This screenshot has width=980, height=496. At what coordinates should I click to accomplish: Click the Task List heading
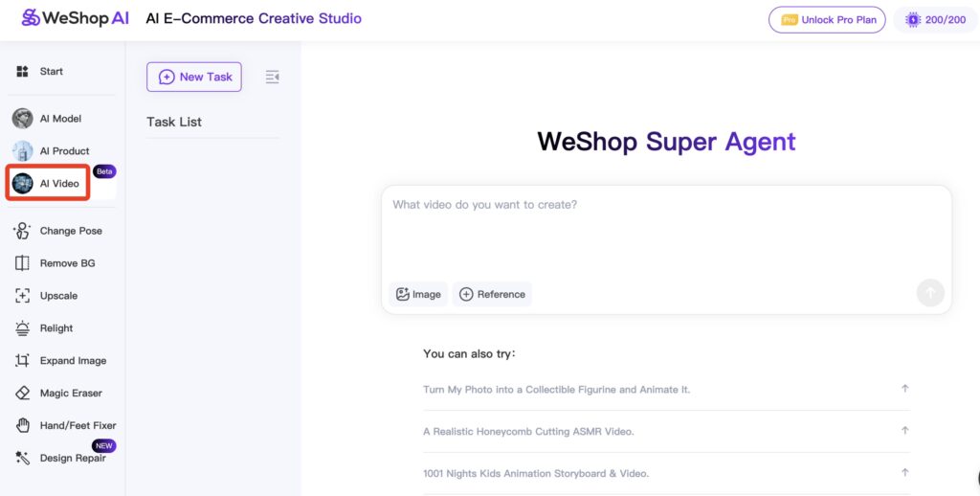click(x=174, y=122)
